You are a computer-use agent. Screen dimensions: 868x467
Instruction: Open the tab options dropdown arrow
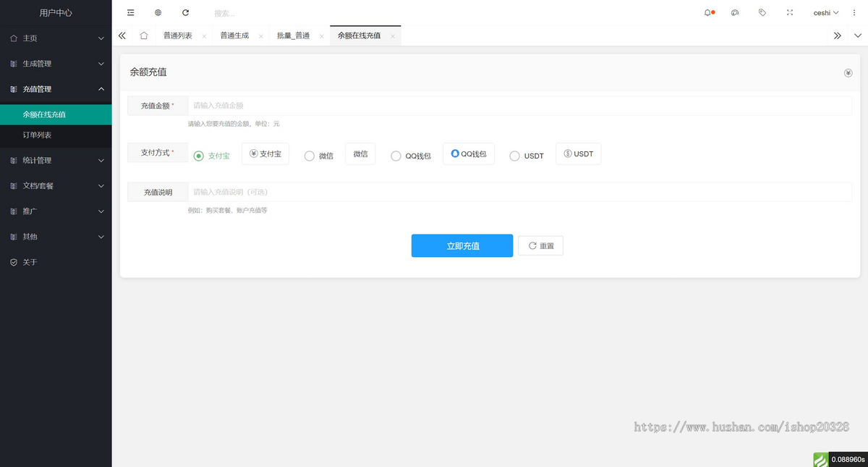[x=858, y=35]
